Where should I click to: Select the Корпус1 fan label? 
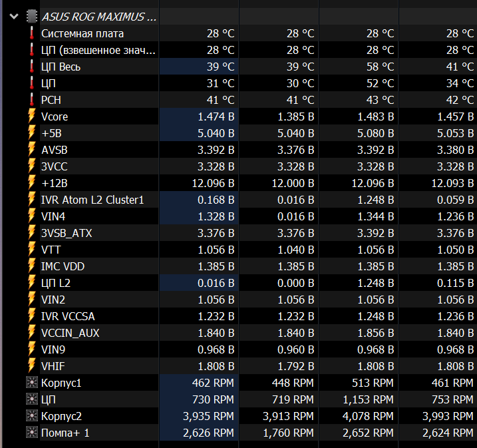pyautogui.click(x=61, y=383)
